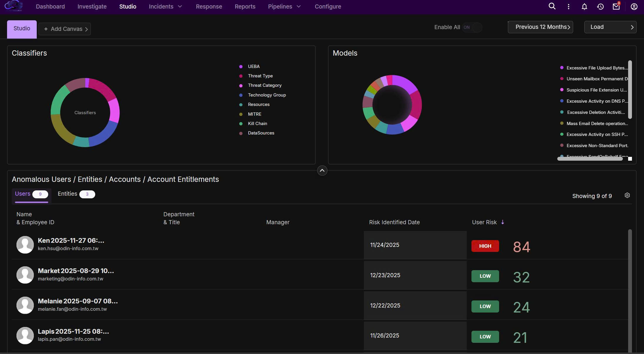Screen dimensions: 644x354
Task: Click the Add Canvas button
Action: (x=65, y=29)
